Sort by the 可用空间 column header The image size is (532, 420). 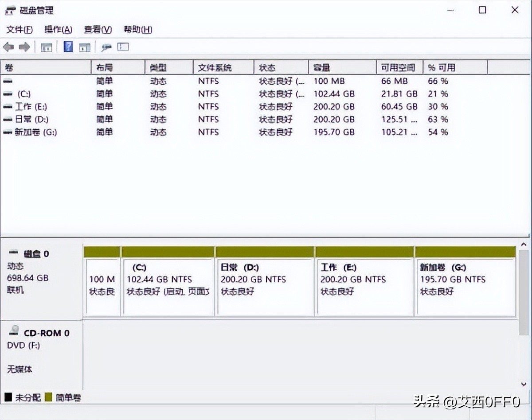tap(399, 67)
